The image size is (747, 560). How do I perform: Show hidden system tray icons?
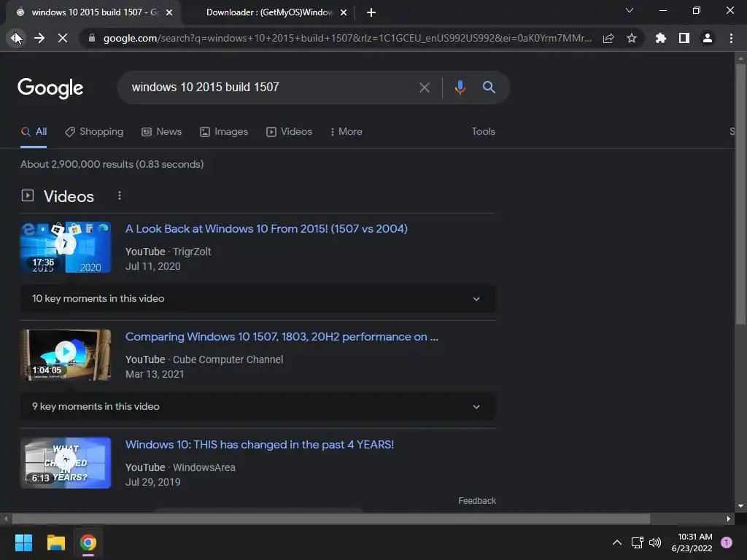point(617,542)
